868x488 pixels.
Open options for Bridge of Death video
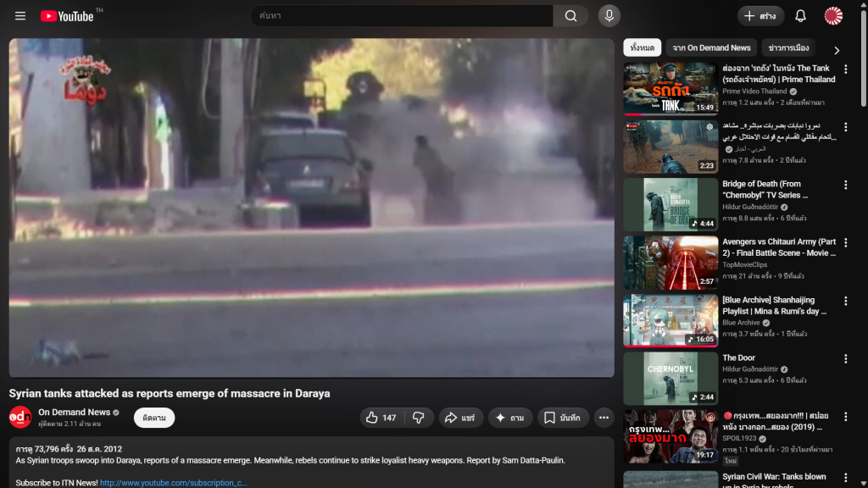845,185
